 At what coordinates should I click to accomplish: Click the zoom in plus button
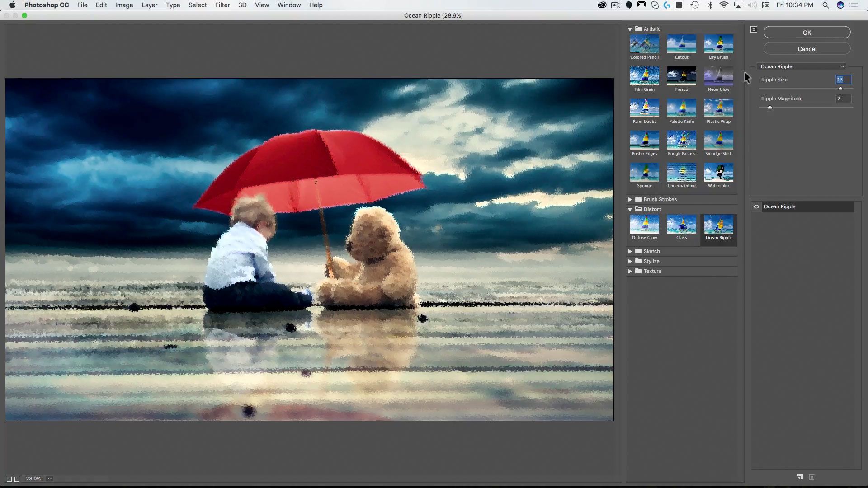point(17,479)
